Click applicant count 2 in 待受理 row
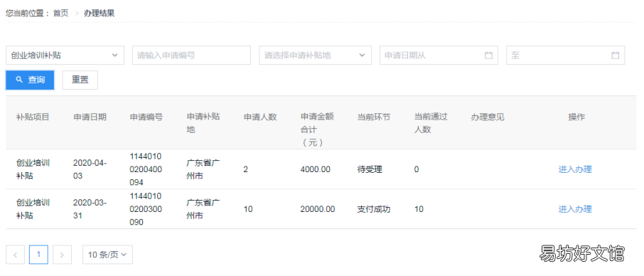This screenshot has height=276, width=644. [x=246, y=169]
